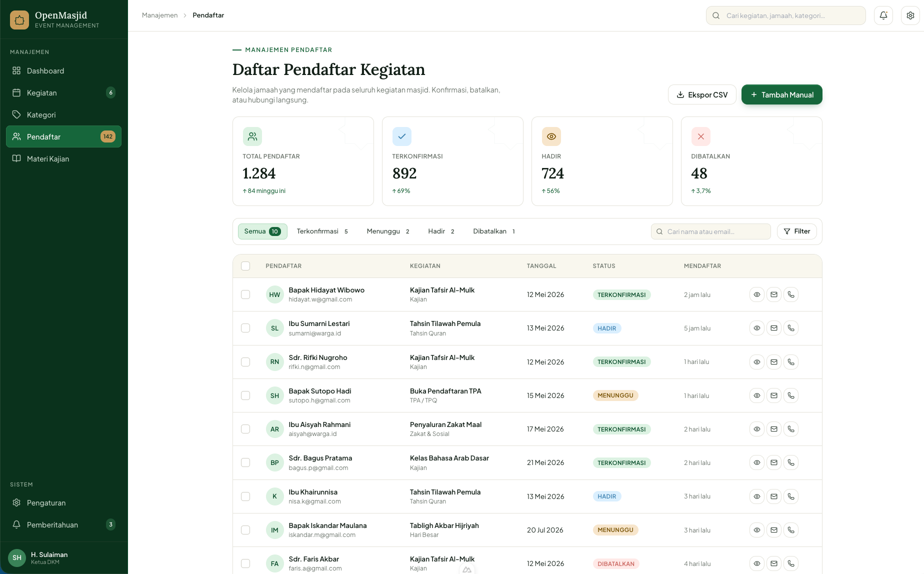924x574 pixels.
Task: View details for Sdr. Bagus Pratama
Action: [x=757, y=462]
